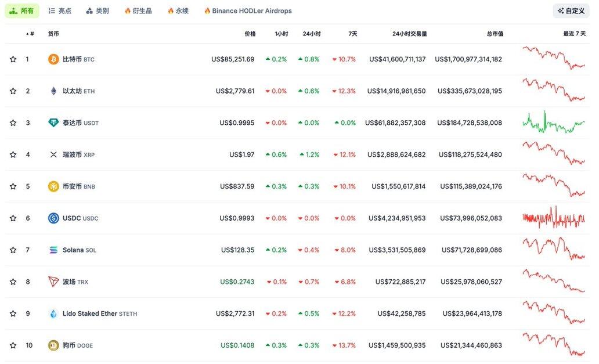Open the 以太坊 ETH coin link
The width and height of the screenshot is (599, 364).
point(78,91)
